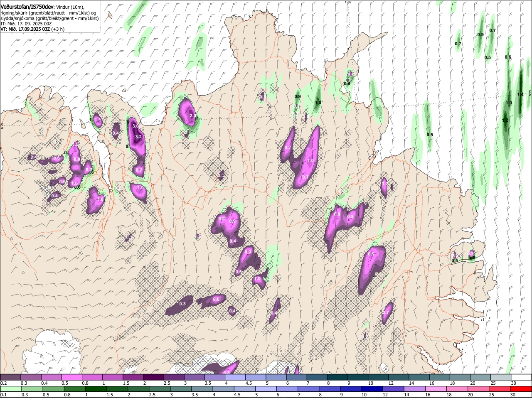Click the 2.0 precipitation value on the map
532x398 pixels.
(192, 115)
